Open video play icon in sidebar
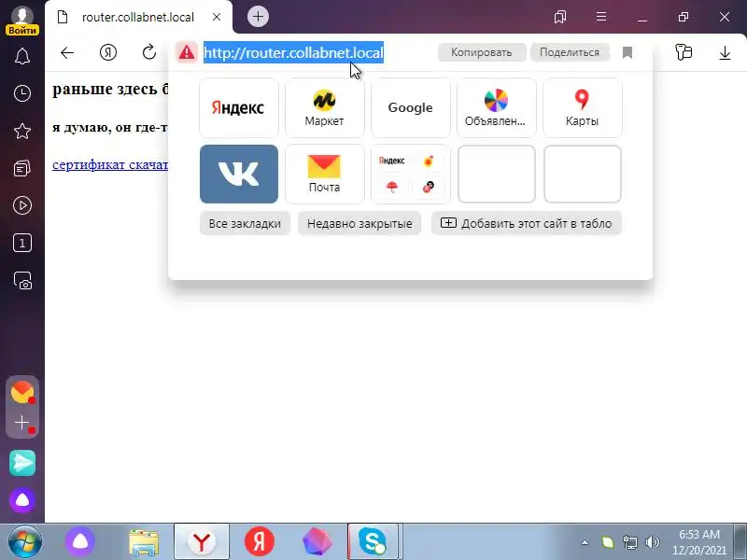 [21, 205]
